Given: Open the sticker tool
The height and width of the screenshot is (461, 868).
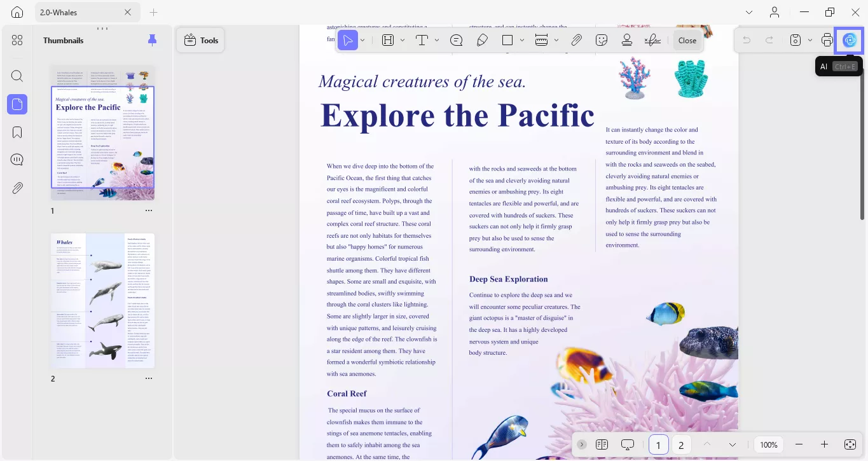Looking at the screenshot, I should click(x=601, y=40).
